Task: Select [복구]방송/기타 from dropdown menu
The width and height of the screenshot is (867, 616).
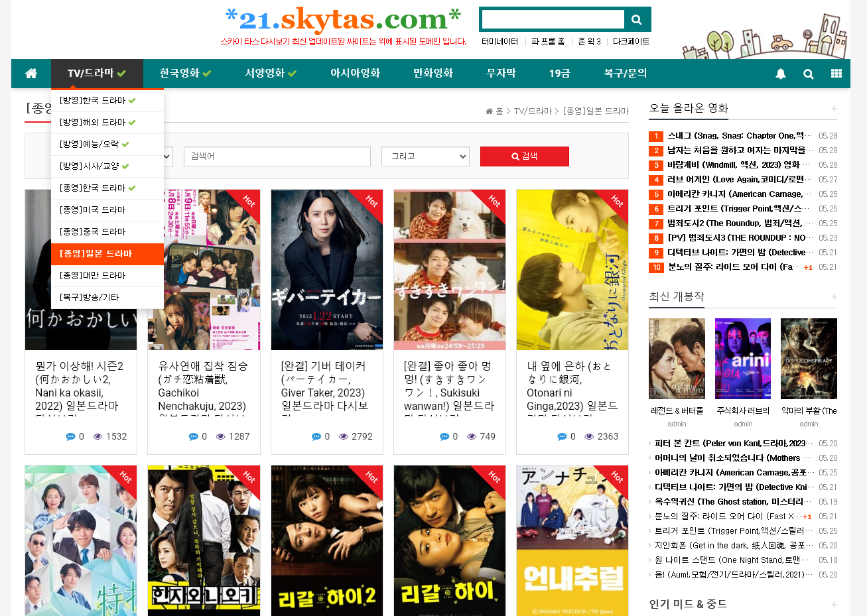Action: [107, 298]
